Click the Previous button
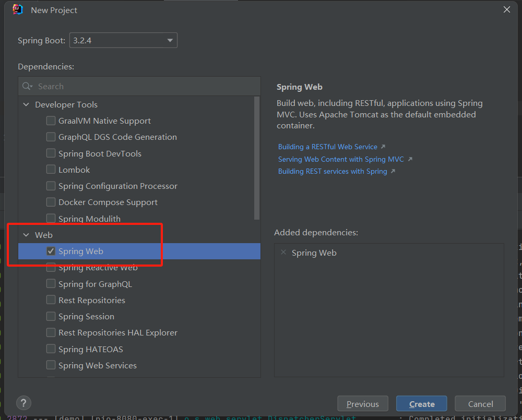 [363, 404]
